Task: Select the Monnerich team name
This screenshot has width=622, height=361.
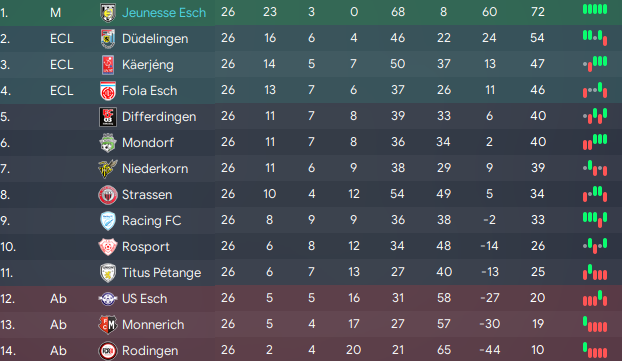Action: [x=153, y=325]
